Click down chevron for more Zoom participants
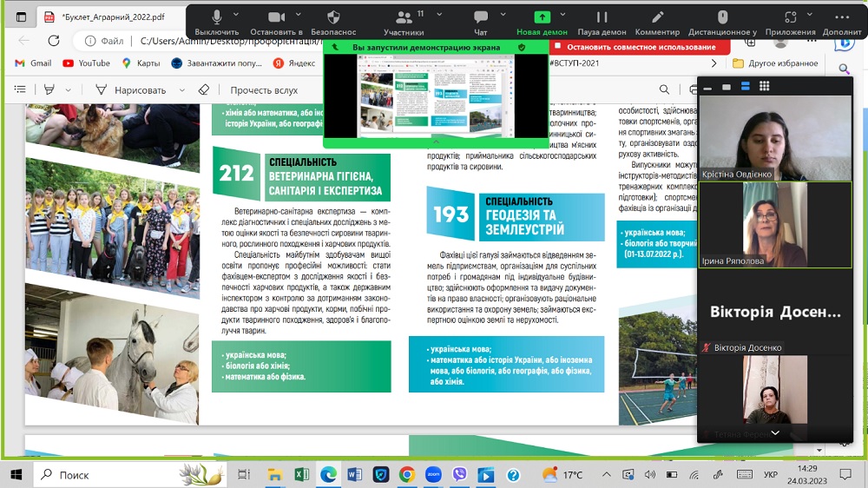This screenshot has height=488, width=868. click(775, 432)
